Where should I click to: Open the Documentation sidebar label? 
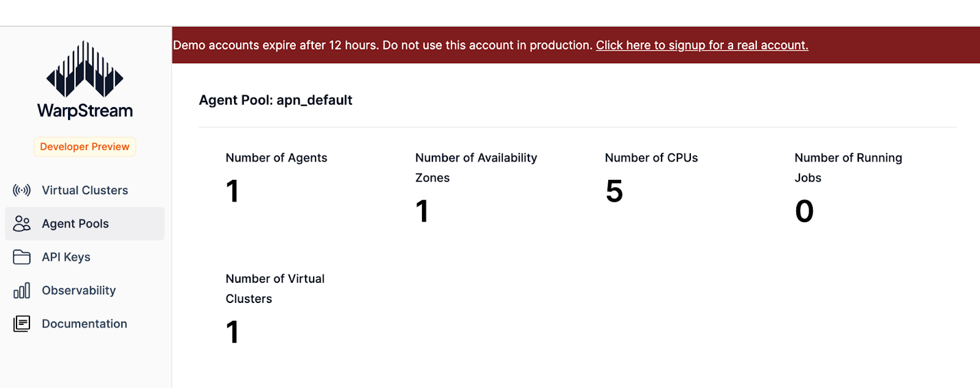point(85,324)
